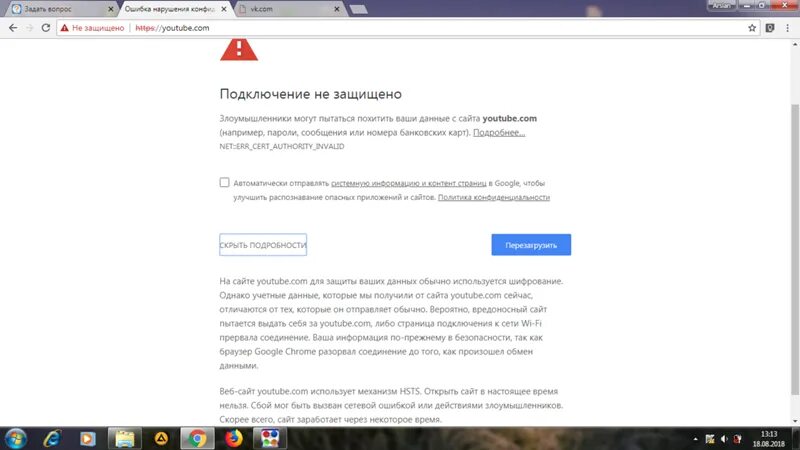The width and height of the screenshot is (800, 450).
Task: Close the vk.com tab
Action: [336, 9]
